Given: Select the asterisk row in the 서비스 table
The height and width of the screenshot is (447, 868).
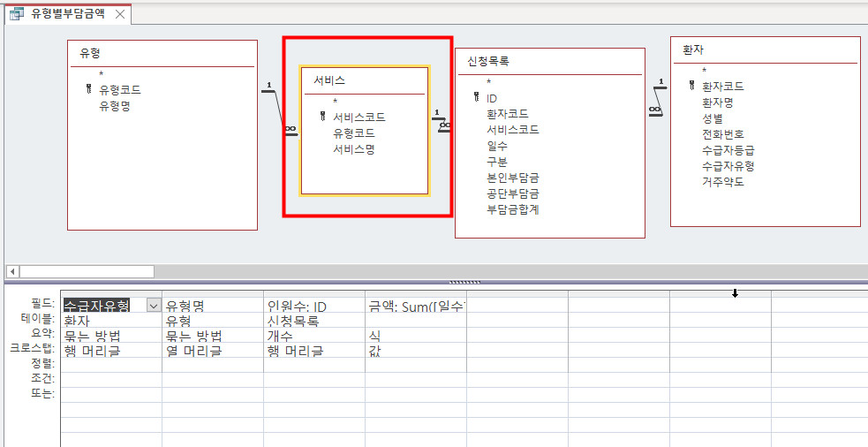Looking at the screenshot, I should click(x=335, y=102).
